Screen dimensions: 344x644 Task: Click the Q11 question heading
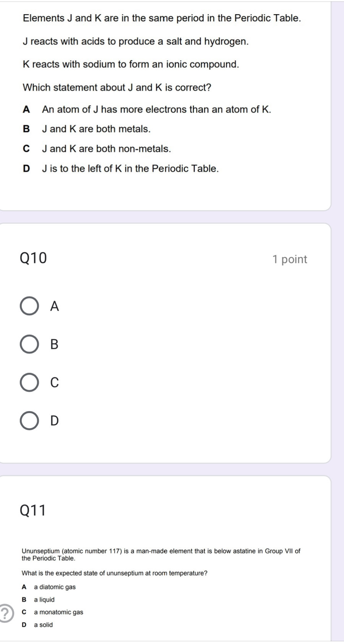(x=33, y=510)
